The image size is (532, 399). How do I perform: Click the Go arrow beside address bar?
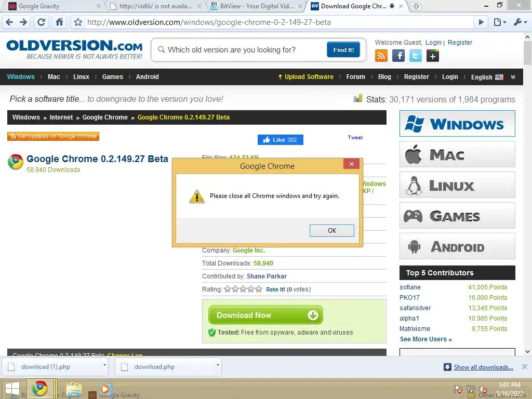coord(481,22)
